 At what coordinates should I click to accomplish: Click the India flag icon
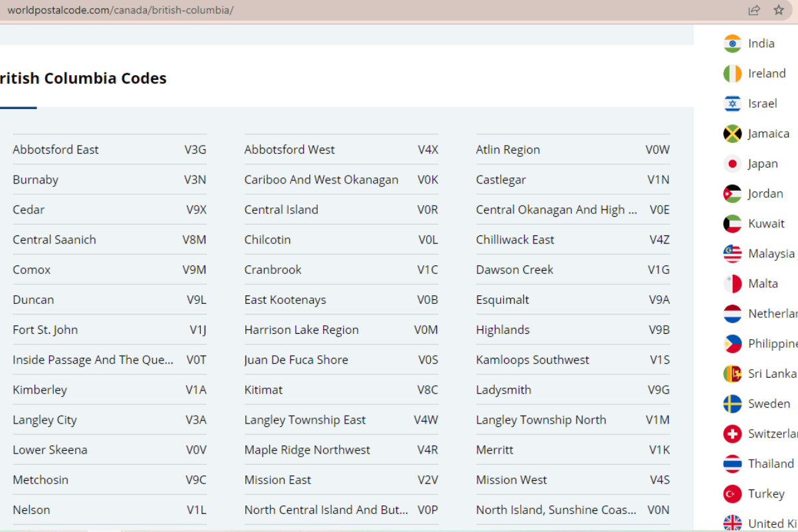point(732,43)
